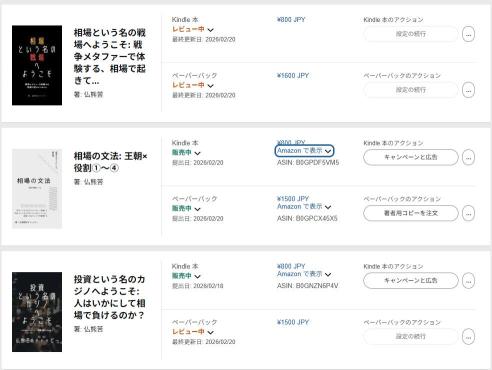Expand レビュー中 status of first book's Kindle edition

click(x=193, y=29)
